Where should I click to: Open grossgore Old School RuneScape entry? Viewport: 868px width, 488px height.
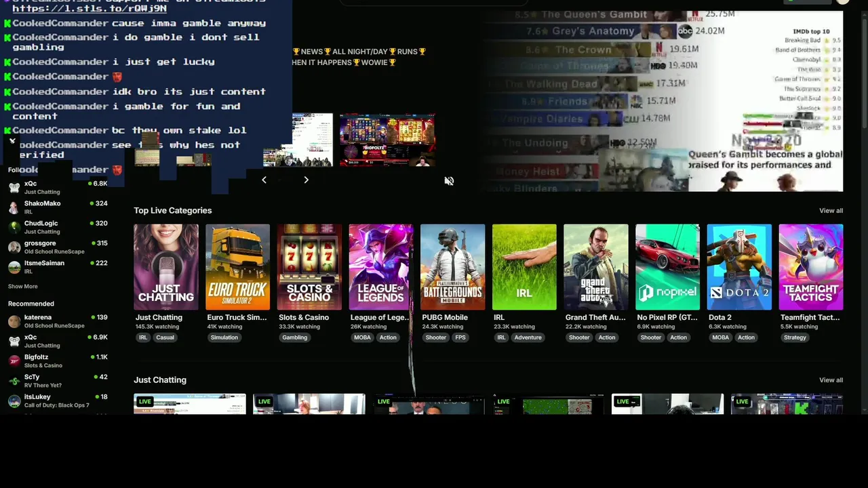click(x=58, y=247)
